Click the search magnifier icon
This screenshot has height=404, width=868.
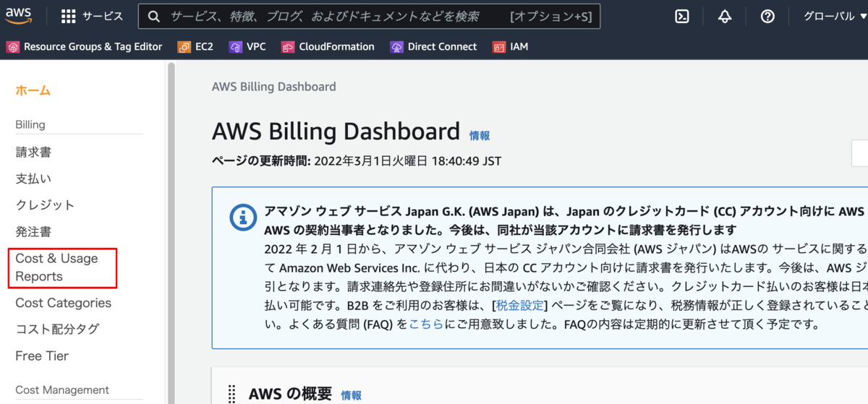click(x=153, y=17)
